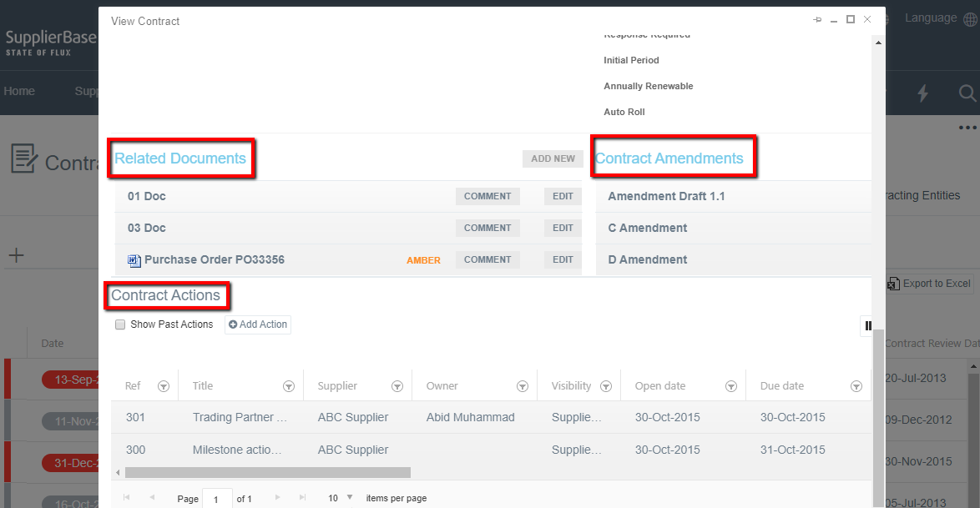Open the items per page dropdown
Viewport: 980px width, 508px height.
[350, 497]
